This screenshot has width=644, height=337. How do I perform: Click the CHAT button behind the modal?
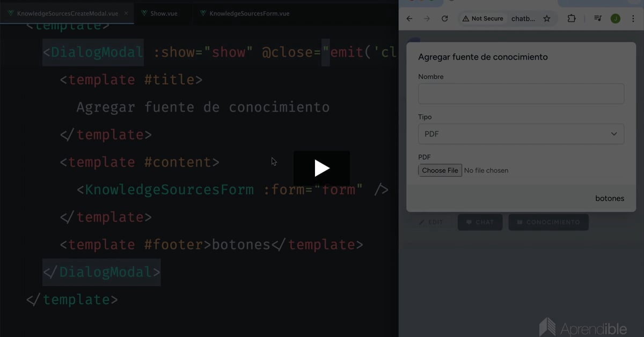(x=480, y=222)
